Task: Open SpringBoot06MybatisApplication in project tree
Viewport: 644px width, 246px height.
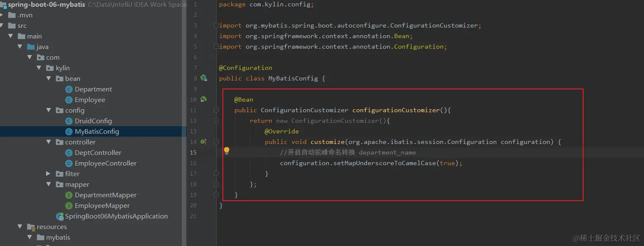Action: 116,216
